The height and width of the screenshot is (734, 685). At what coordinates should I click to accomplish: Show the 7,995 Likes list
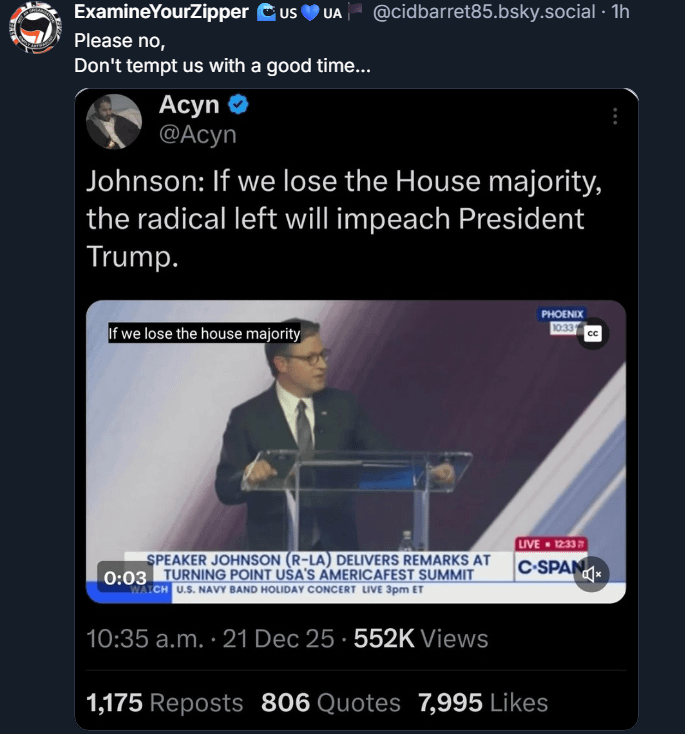coord(483,703)
